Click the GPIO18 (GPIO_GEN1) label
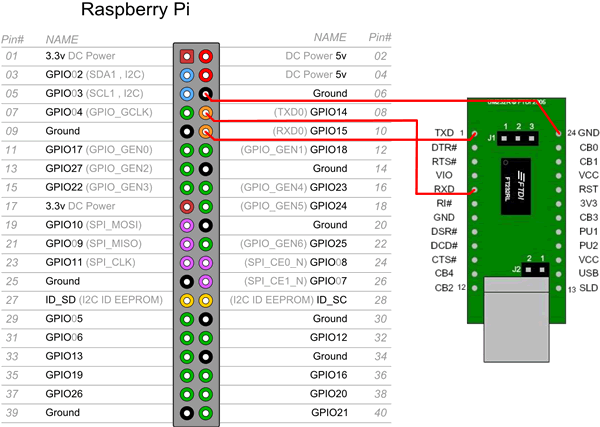Image resolution: width=600 pixels, height=427 pixels. click(x=294, y=150)
